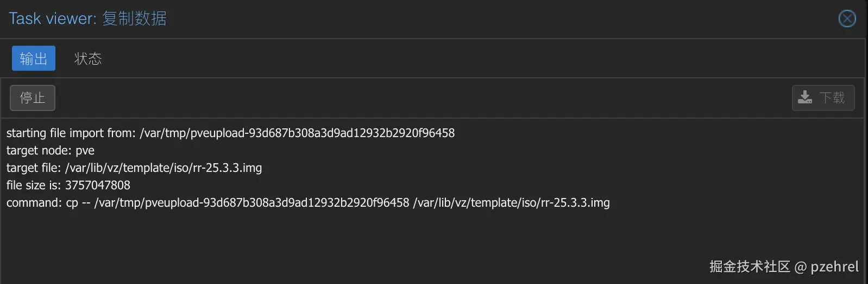This screenshot has height=284, width=868.
Task: Click the destination path ending the command line
Action: click(x=511, y=203)
